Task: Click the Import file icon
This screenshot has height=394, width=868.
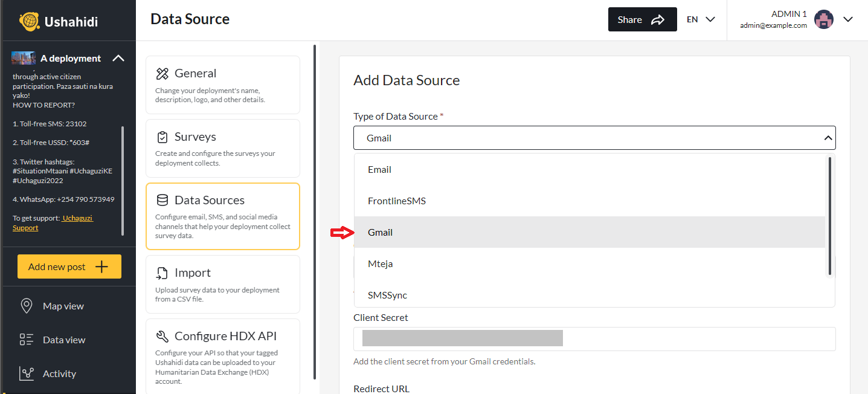Action: click(x=162, y=272)
